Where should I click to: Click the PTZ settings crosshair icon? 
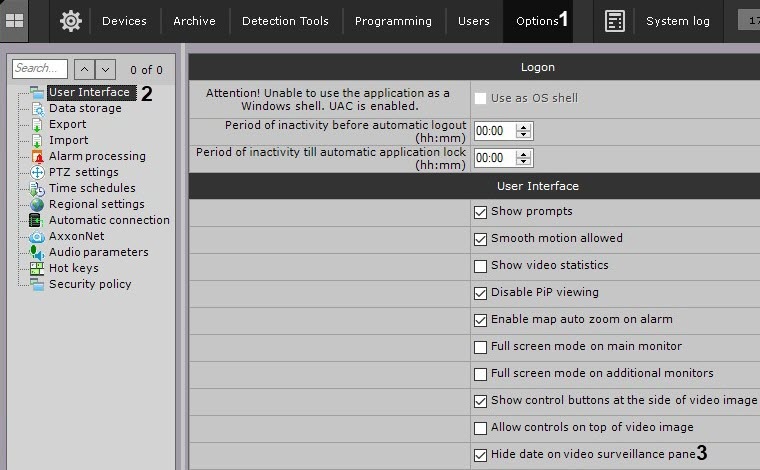(x=37, y=172)
